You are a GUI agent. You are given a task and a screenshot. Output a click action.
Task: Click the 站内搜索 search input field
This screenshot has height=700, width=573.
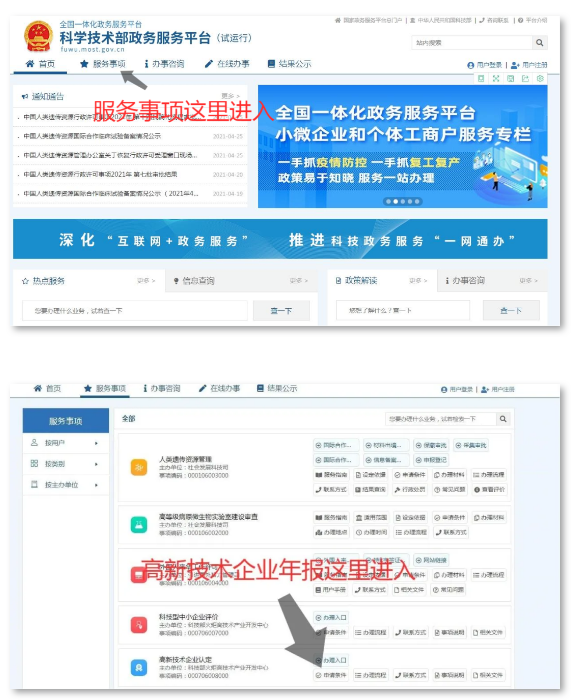click(472, 43)
